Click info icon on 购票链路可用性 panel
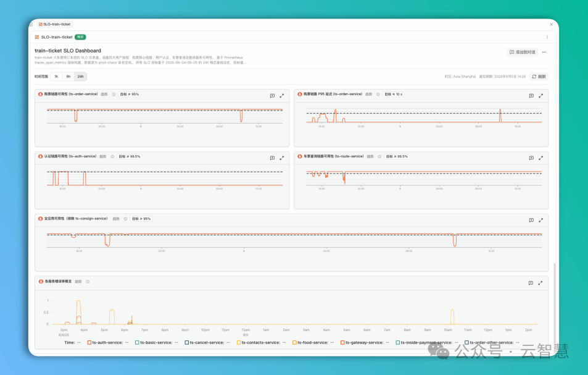This screenshot has width=588, height=375. point(114,95)
